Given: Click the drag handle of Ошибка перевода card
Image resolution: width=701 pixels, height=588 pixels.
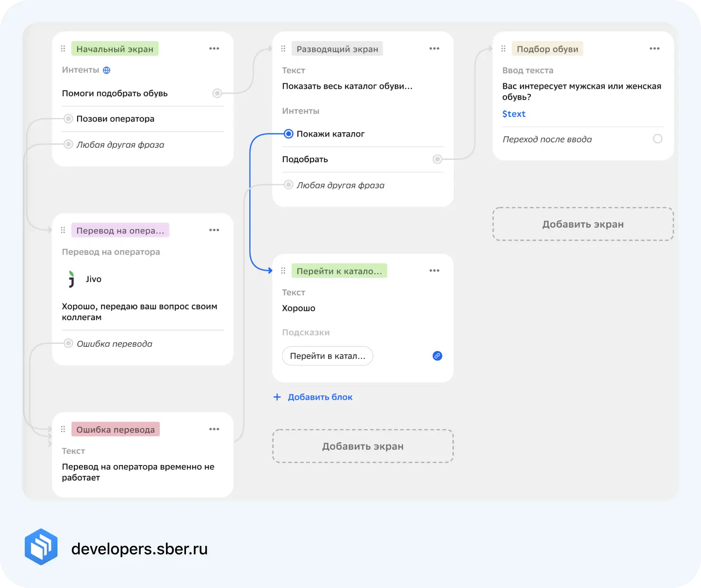Looking at the screenshot, I should click(63, 429).
